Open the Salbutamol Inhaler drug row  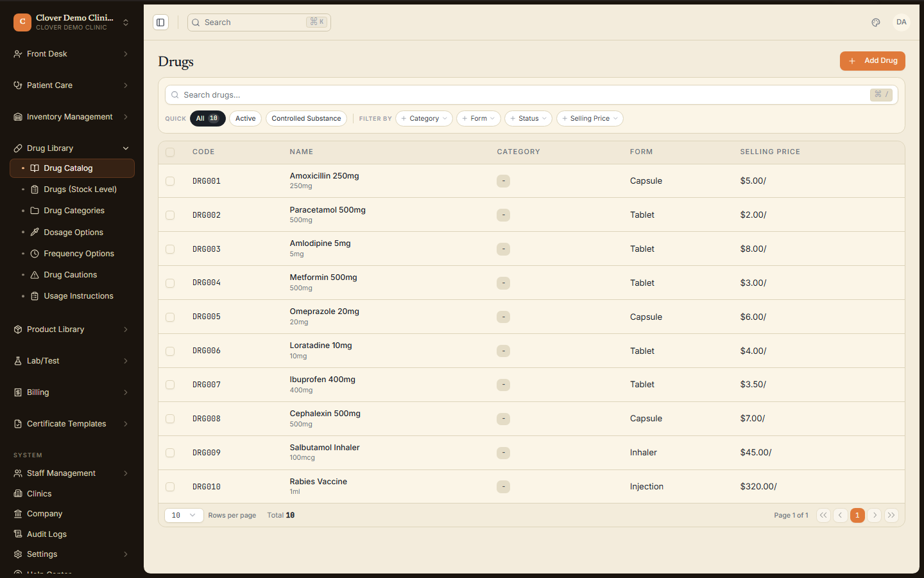click(x=531, y=453)
